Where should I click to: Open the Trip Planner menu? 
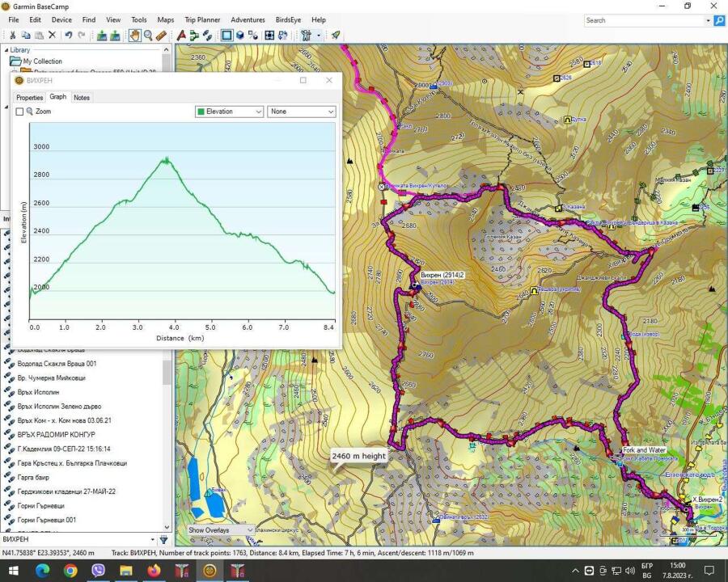pyautogui.click(x=202, y=20)
